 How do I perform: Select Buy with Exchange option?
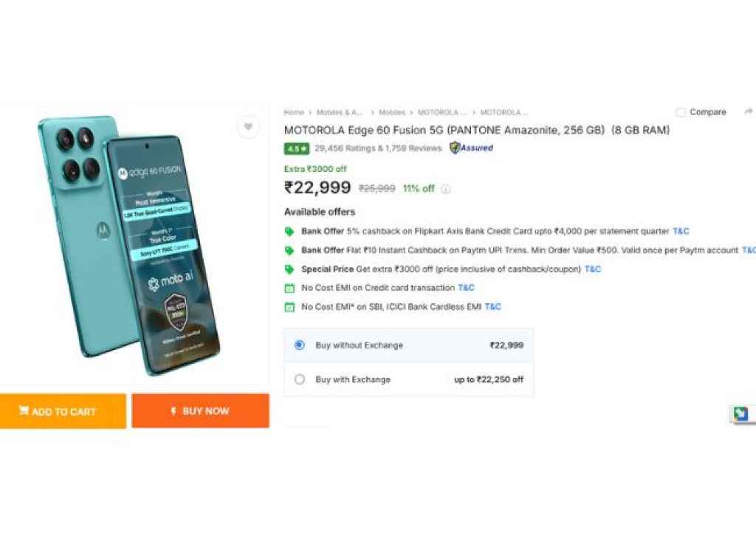click(x=299, y=379)
